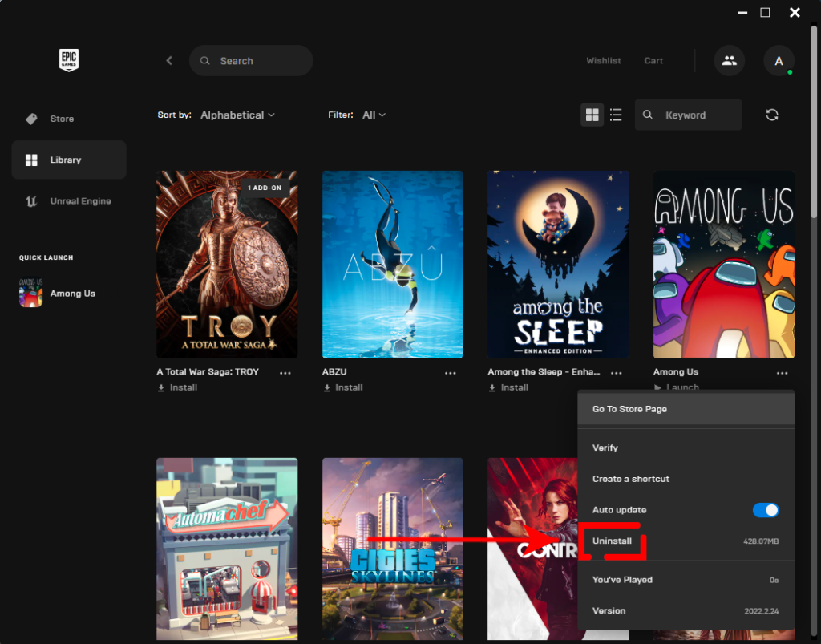Open the Friends list icon
This screenshot has width=821, height=644.
click(729, 61)
